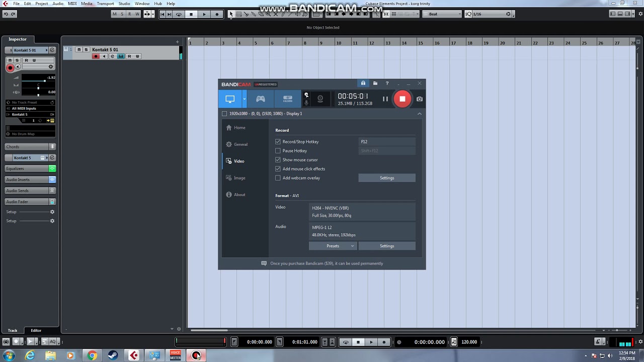Open Bandicam output folder icon

click(375, 83)
